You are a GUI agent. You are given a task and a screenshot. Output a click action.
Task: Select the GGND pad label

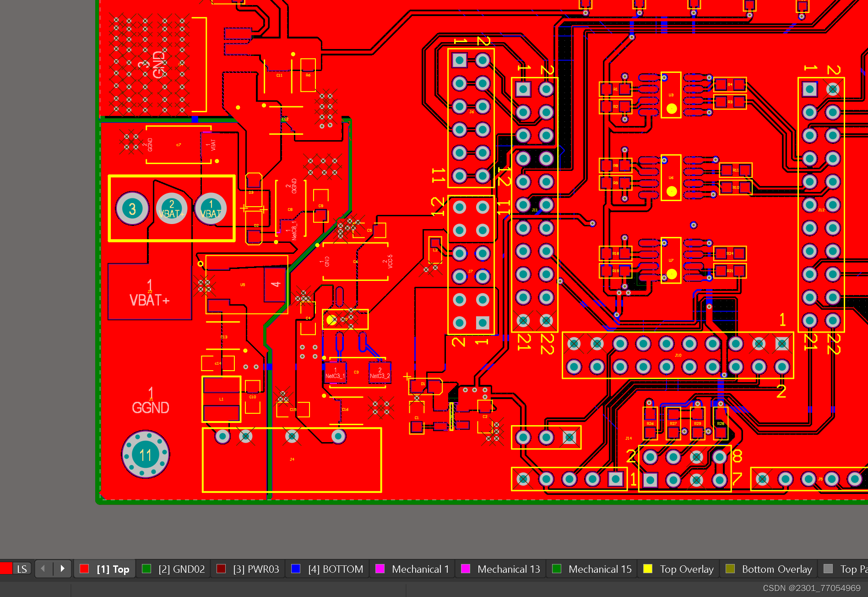tap(151, 407)
